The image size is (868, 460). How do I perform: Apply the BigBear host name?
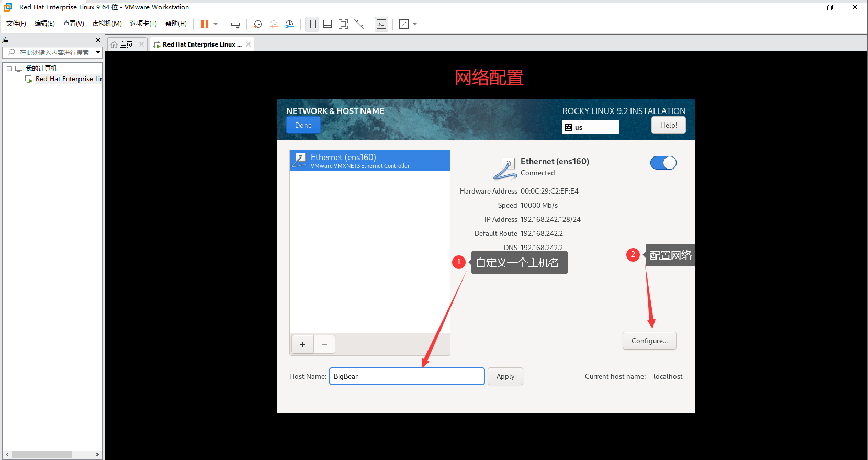505,376
